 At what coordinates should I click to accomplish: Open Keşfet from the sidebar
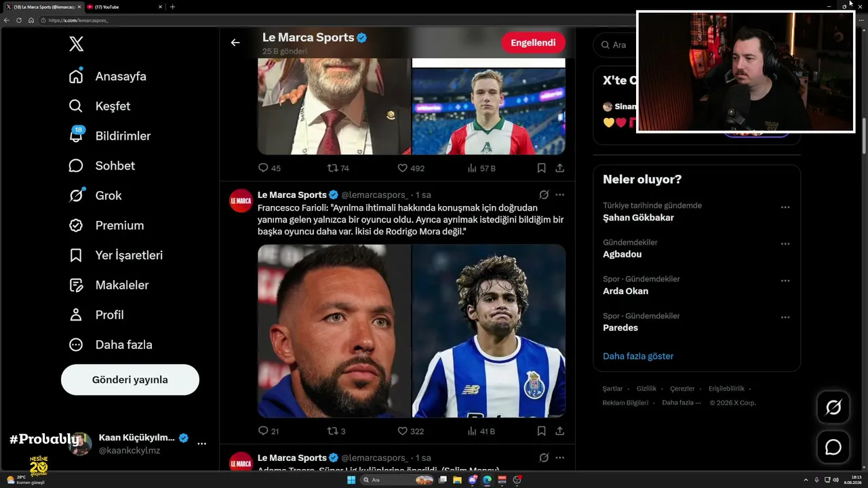click(100, 106)
